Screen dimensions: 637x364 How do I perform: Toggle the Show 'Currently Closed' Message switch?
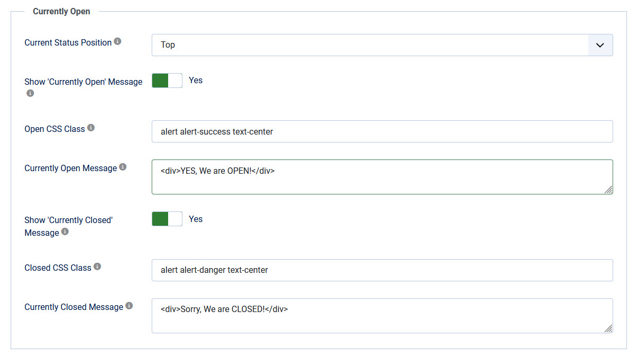pyautogui.click(x=167, y=219)
